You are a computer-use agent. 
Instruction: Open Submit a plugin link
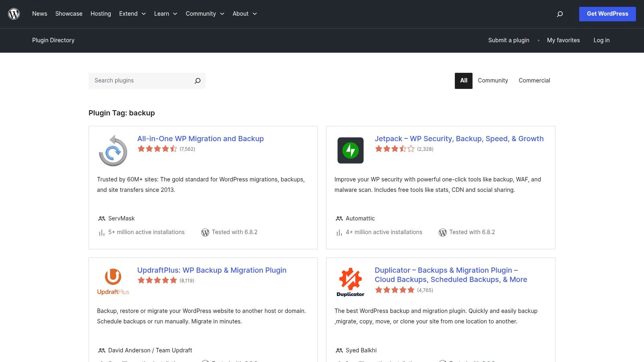pos(509,40)
